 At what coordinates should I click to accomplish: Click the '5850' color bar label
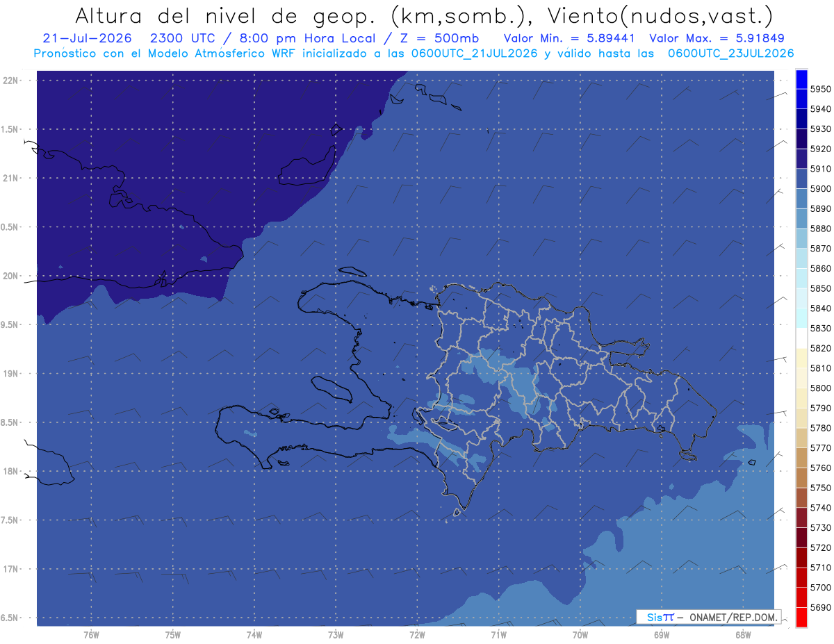[821, 288]
